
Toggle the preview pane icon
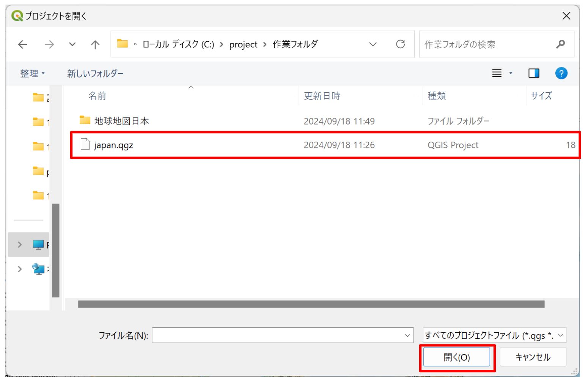coord(534,73)
